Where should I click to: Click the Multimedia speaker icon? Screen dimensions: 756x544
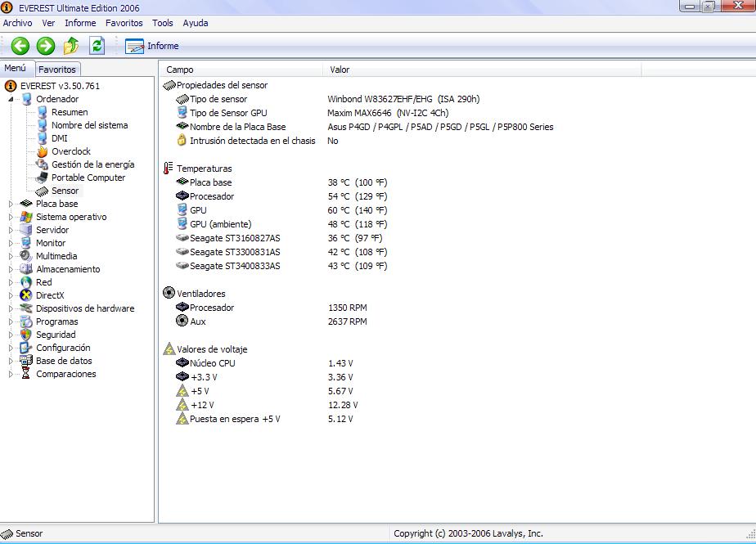pos(26,256)
